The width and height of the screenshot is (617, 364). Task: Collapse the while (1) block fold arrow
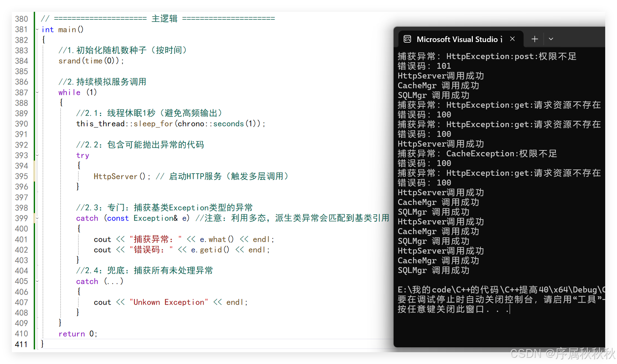point(37,92)
